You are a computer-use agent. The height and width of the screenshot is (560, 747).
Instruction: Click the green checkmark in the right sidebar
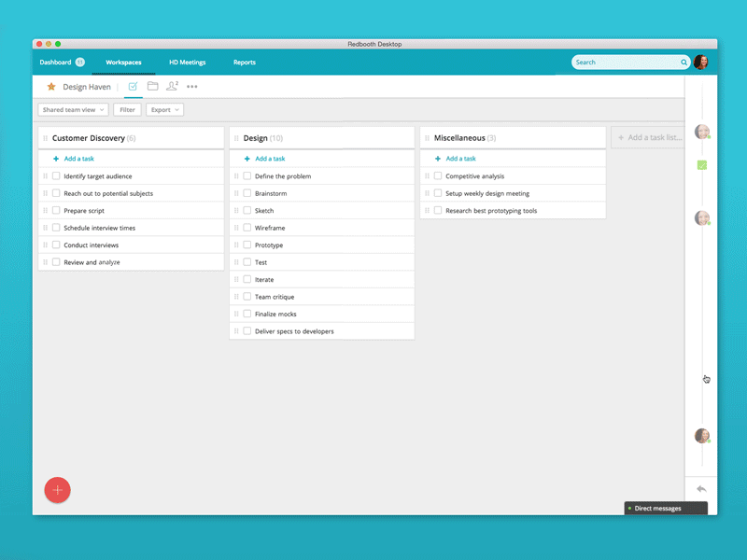[x=702, y=164]
